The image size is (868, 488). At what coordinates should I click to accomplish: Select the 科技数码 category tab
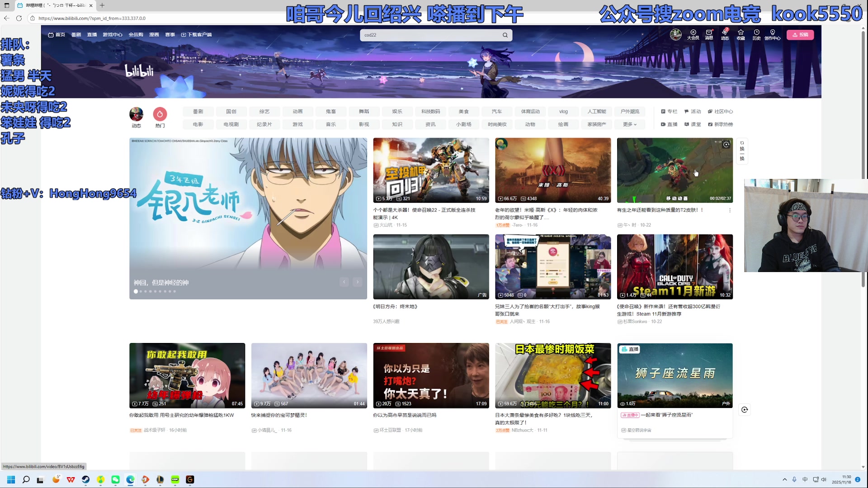coord(430,112)
